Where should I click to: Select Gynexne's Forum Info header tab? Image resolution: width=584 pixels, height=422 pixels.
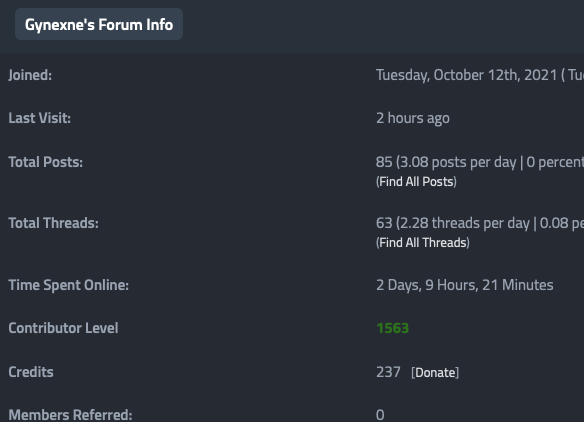[99, 25]
